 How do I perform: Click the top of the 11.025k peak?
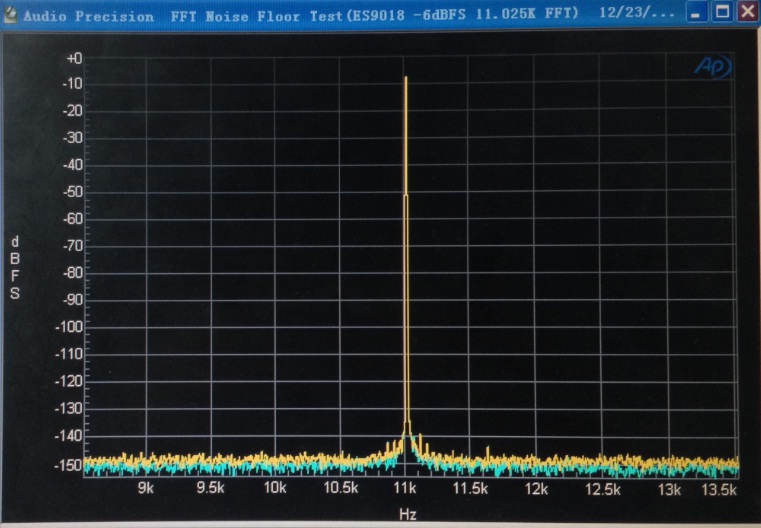coord(406,78)
